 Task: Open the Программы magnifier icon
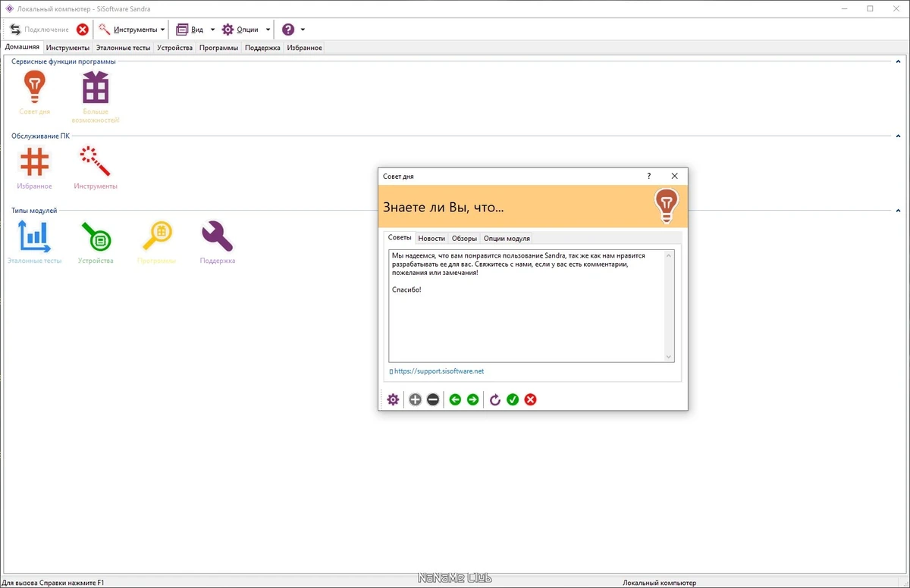(x=157, y=236)
